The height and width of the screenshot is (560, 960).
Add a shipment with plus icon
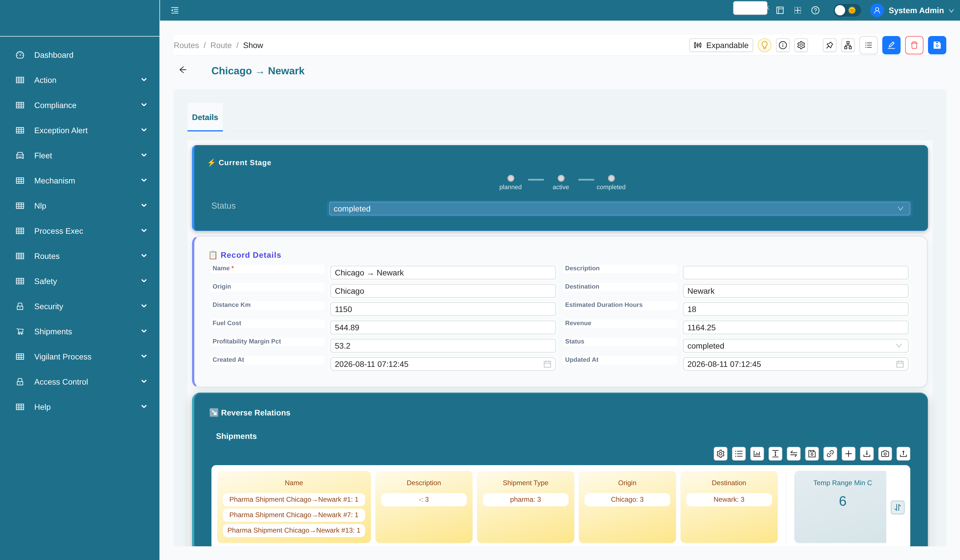point(848,454)
